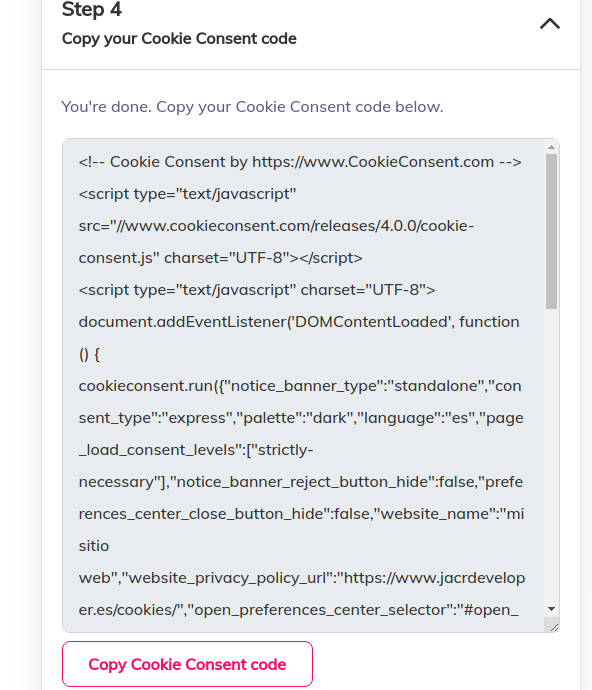592x690 pixels.
Task: Click the cookieconsent.run notice_banner_type line
Action: 300,386
